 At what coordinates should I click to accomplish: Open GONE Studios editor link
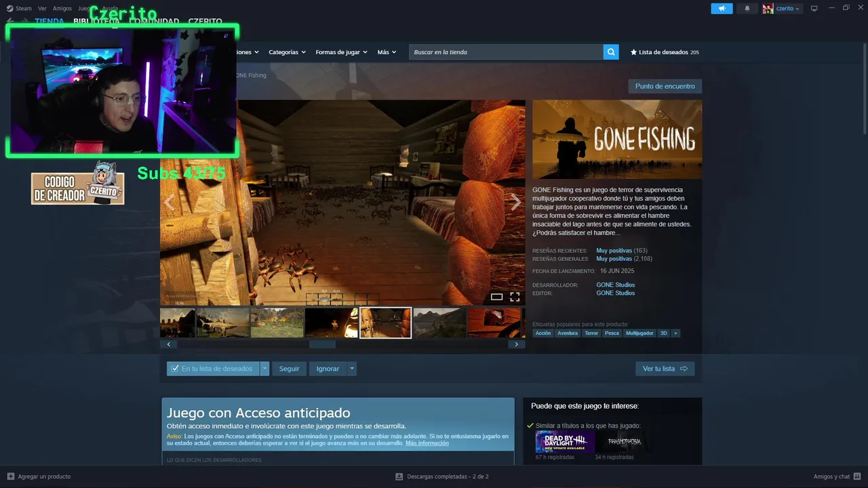[x=616, y=293]
